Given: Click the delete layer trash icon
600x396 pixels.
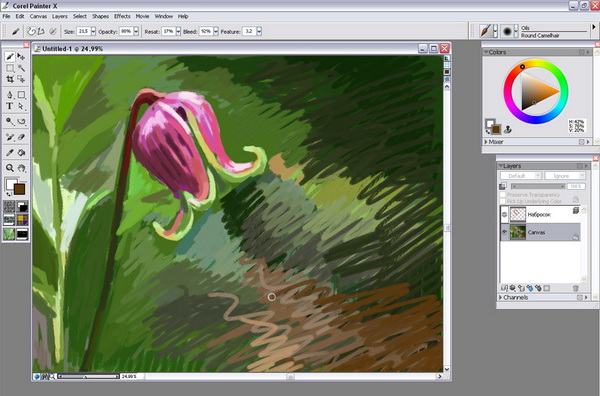Looking at the screenshot, I should [x=575, y=288].
